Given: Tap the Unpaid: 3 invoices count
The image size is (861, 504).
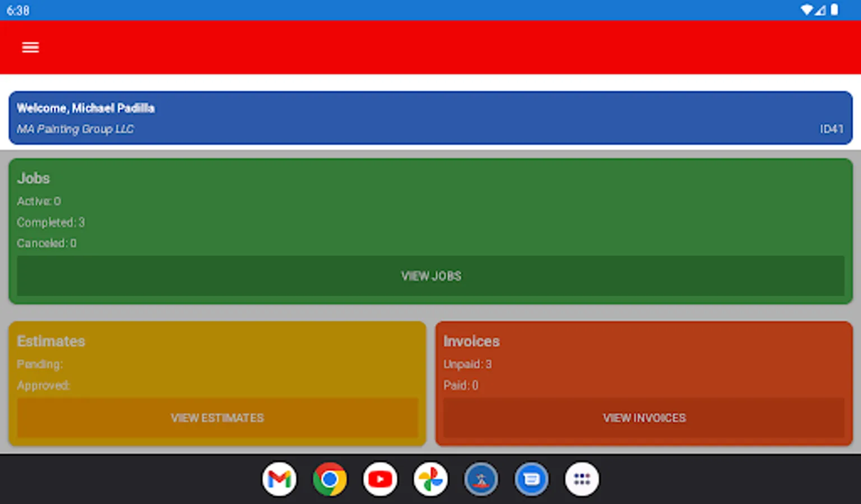Looking at the screenshot, I should click(x=467, y=364).
